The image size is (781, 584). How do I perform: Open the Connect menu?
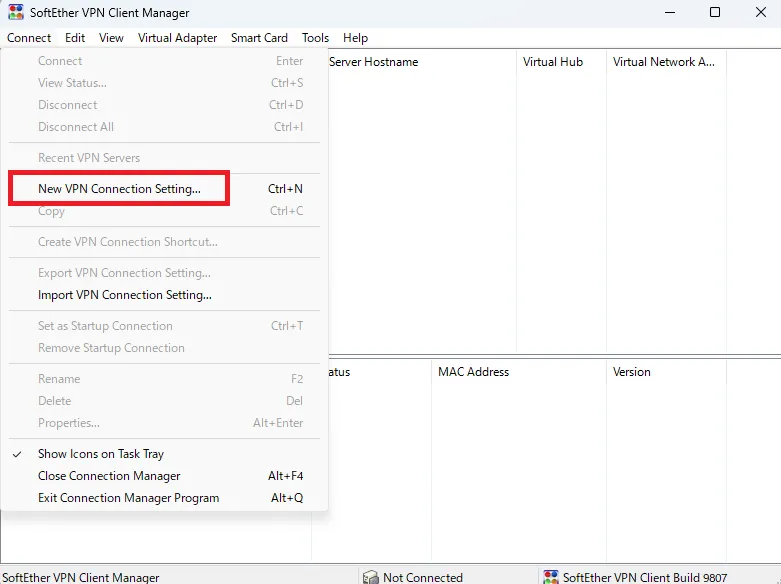(29, 38)
